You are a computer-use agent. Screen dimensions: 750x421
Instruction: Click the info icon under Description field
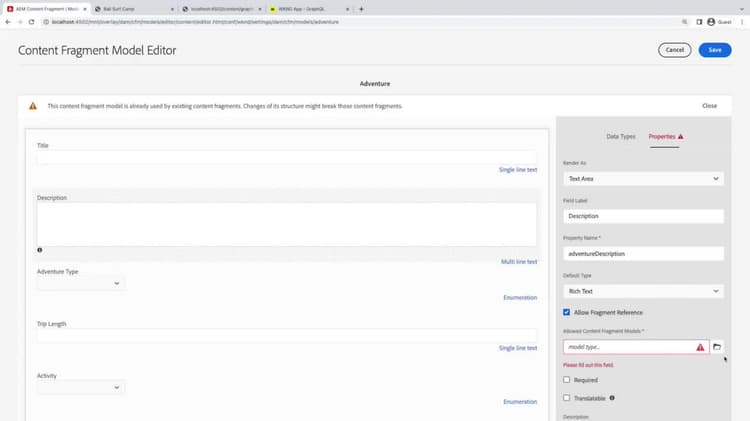point(40,250)
